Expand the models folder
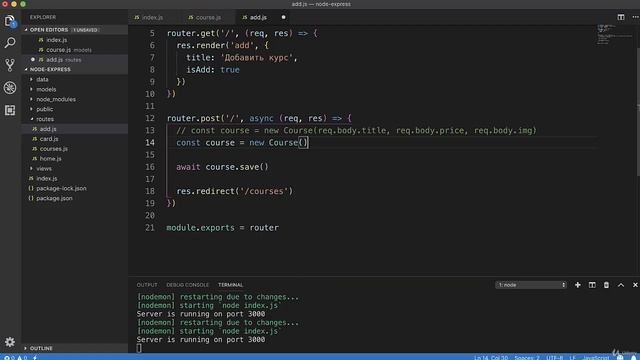Image resolution: width=640 pixels, height=360 pixels. coord(46,89)
